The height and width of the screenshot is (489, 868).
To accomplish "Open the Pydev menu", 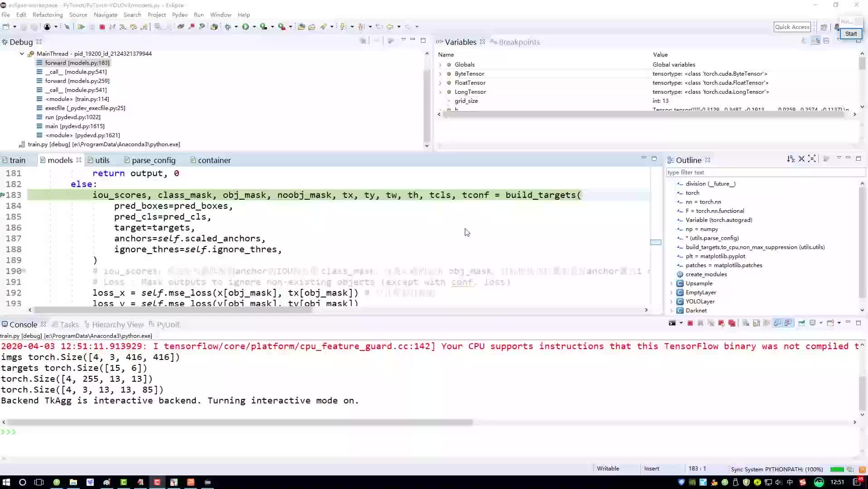I will click(x=180, y=14).
